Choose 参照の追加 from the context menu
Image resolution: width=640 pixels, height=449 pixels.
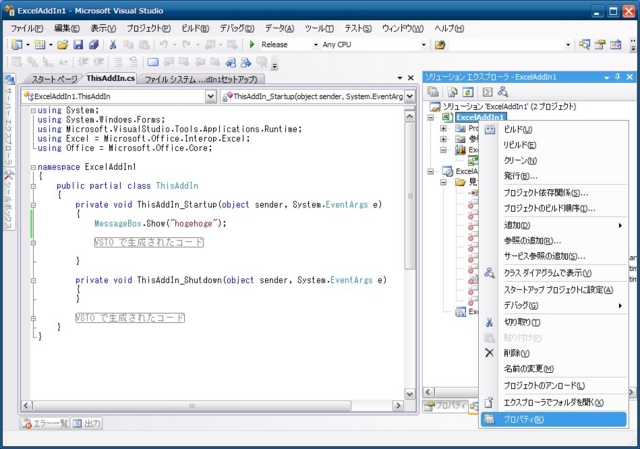point(553,240)
